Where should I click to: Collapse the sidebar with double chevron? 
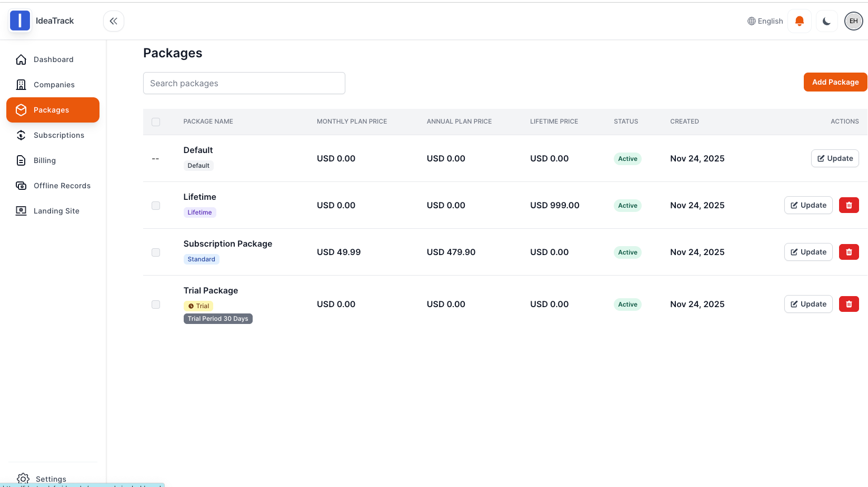(x=114, y=21)
